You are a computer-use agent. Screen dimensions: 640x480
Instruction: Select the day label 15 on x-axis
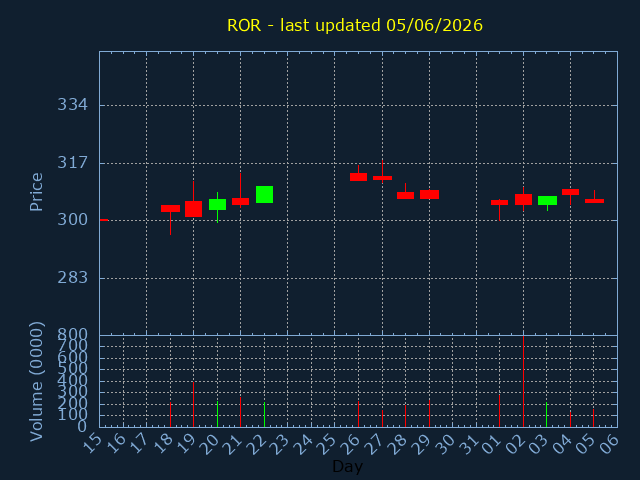coord(92,444)
